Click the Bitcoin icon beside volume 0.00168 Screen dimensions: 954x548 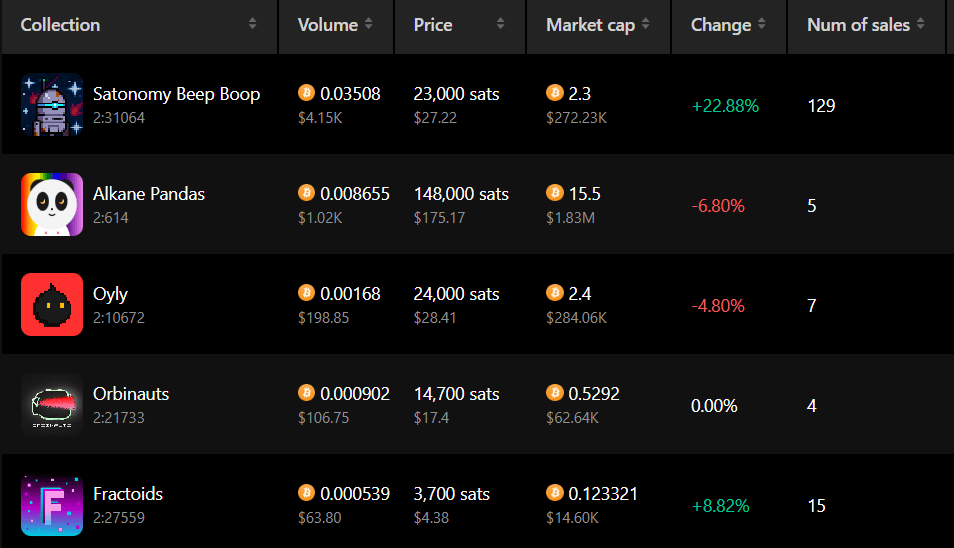click(306, 293)
